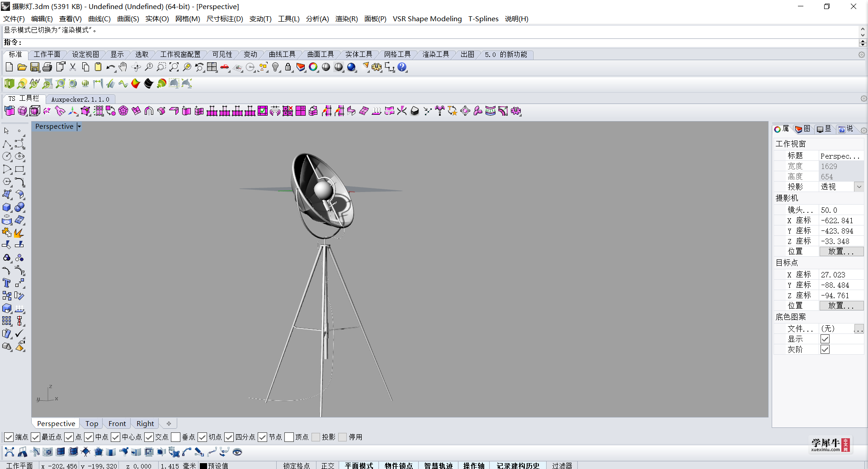Viewport: 868px width, 469px height.
Task: Add a new viewport tab with plus
Action: pyautogui.click(x=169, y=423)
